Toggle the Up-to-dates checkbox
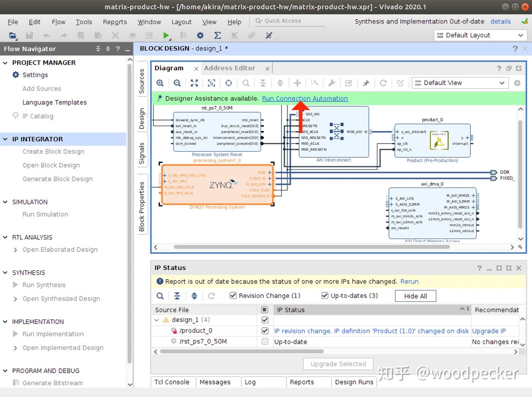This screenshot has width=532, height=397. (325, 296)
